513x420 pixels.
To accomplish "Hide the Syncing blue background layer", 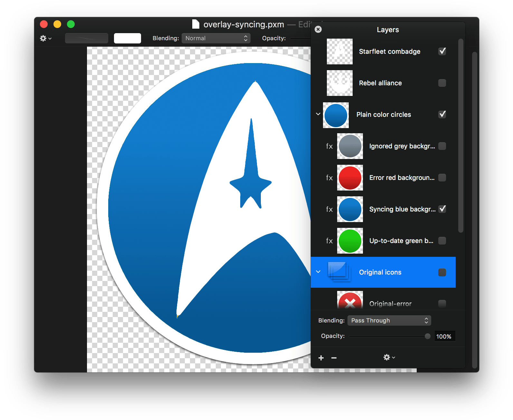I will [x=442, y=209].
